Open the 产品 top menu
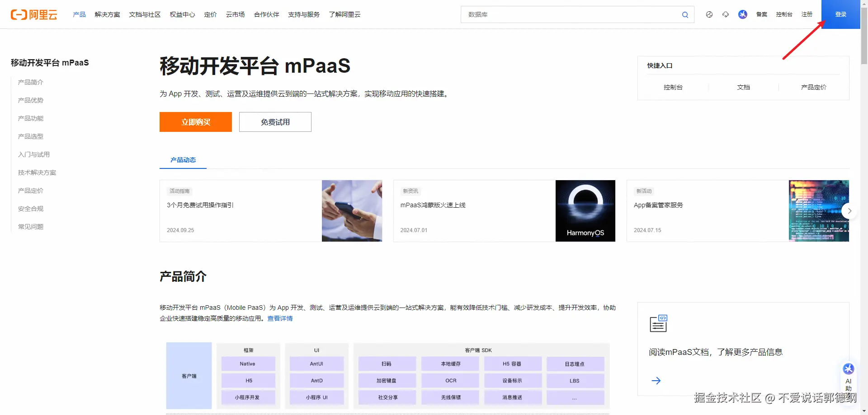This screenshot has width=868, height=415. pos(79,14)
